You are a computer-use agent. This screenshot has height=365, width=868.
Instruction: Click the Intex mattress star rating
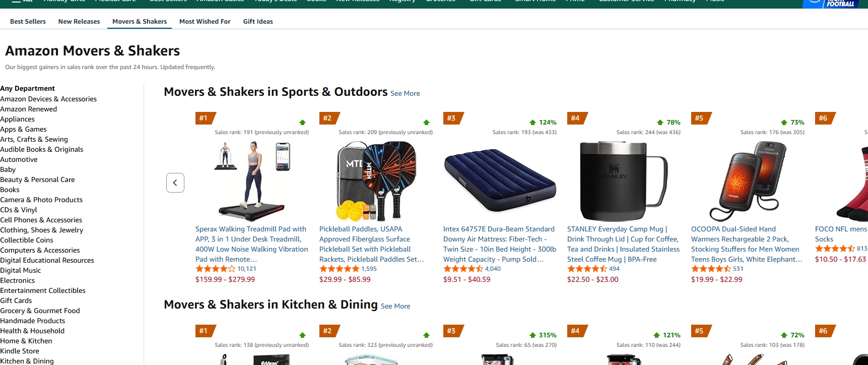pos(462,269)
